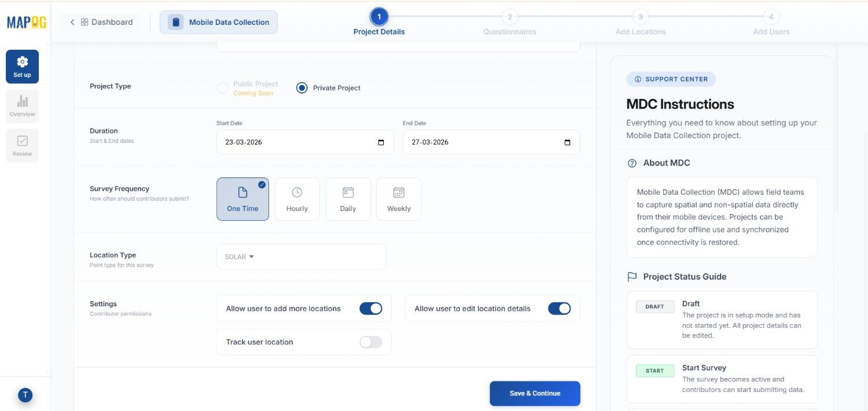Choose the Hourly survey frequency option

click(x=297, y=199)
